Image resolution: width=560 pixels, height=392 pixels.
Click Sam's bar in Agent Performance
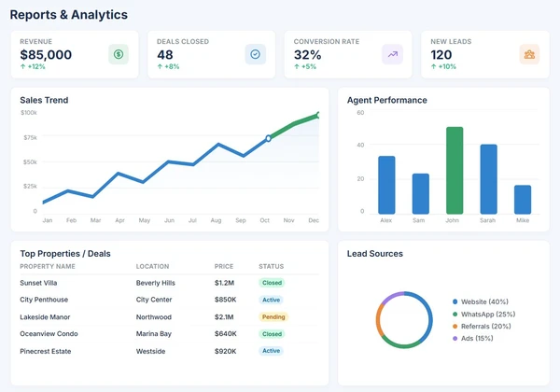(420, 194)
